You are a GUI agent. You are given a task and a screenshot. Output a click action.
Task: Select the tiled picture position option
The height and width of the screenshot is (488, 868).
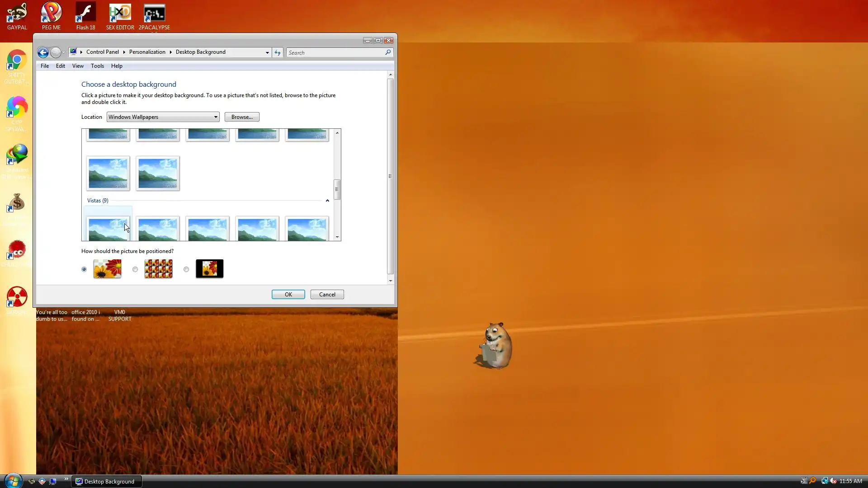pyautogui.click(x=135, y=269)
